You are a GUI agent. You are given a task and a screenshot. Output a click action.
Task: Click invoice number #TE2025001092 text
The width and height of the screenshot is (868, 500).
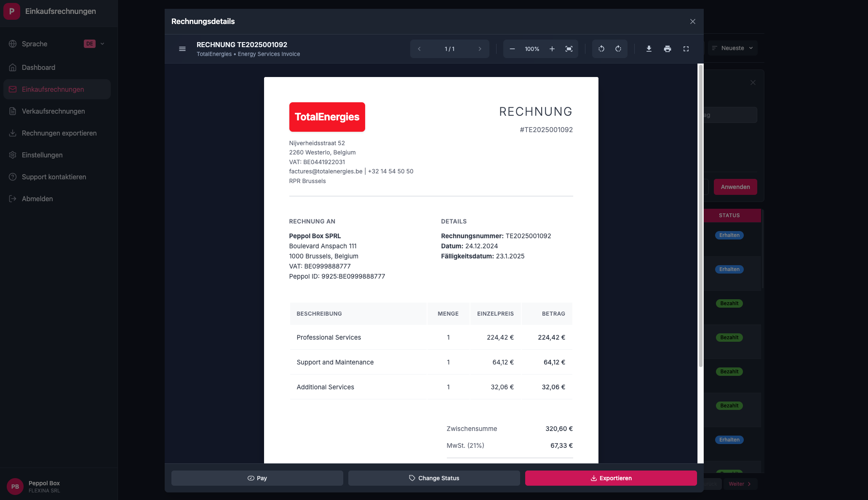pyautogui.click(x=546, y=130)
